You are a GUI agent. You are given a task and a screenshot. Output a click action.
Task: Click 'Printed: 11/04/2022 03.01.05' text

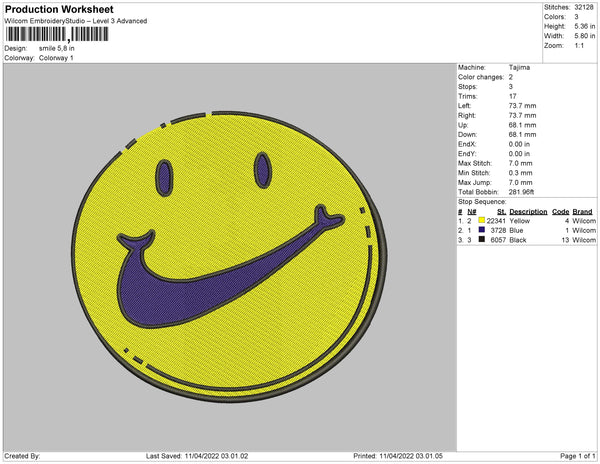coord(398,456)
